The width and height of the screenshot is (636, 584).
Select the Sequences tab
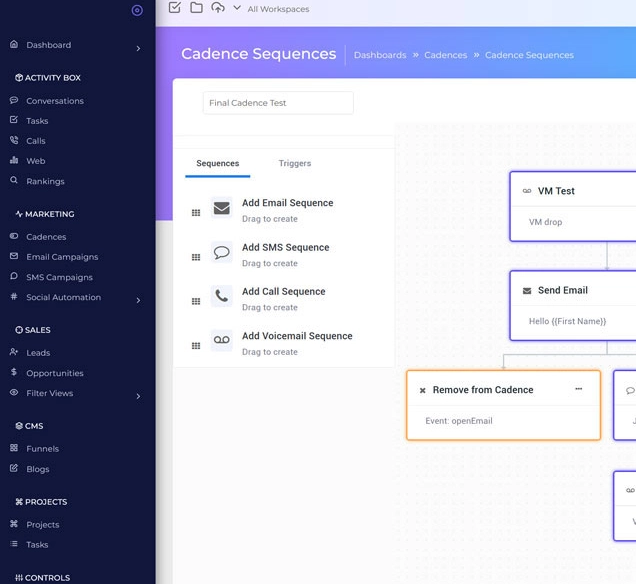click(217, 163)
